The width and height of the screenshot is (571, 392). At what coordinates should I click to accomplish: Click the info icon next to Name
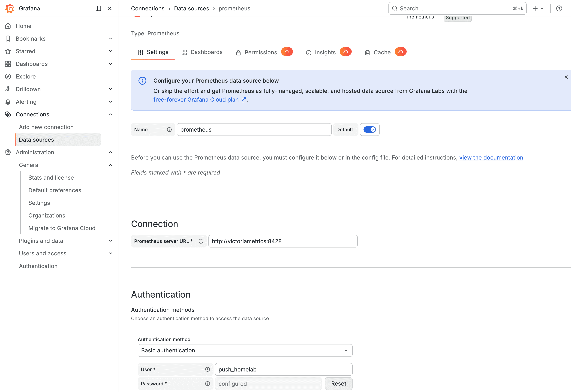[169, 130]
